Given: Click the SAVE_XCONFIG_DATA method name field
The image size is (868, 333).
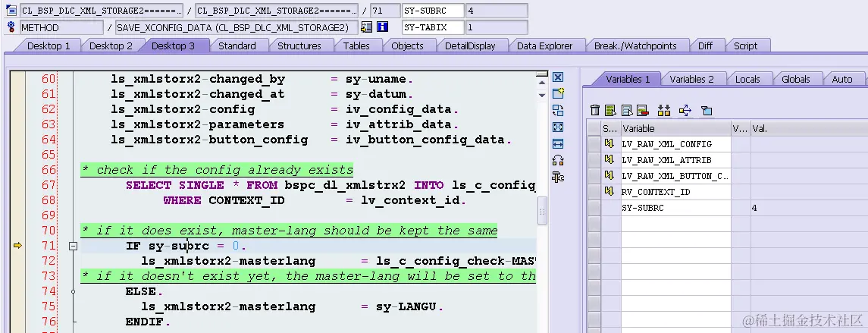Looking at the screenshot, I should coord(237,27).
